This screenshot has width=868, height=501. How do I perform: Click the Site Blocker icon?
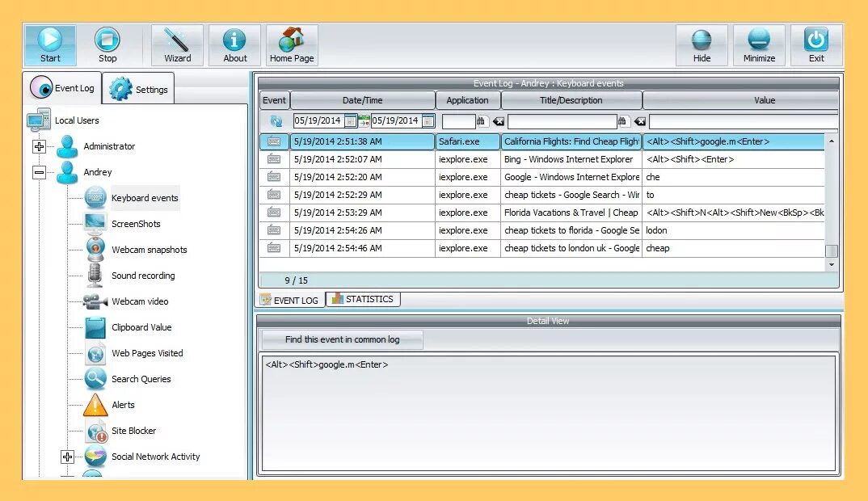(x=96, y=431)
